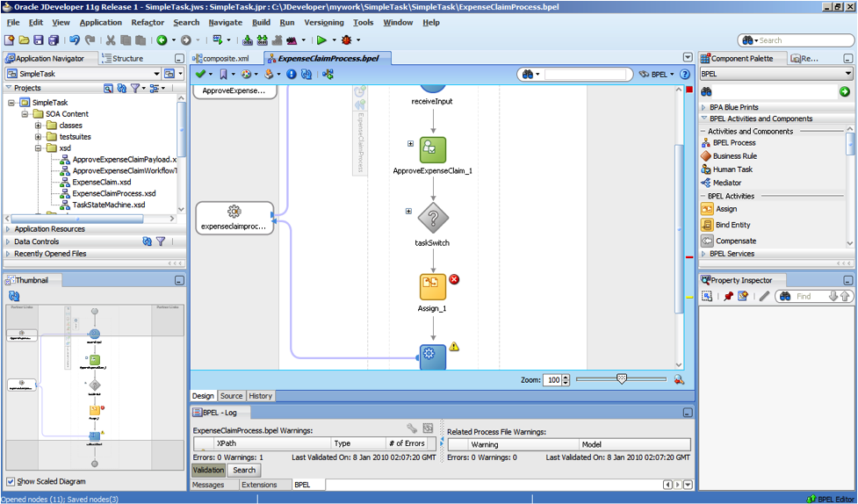Click the zoom slider handle

click(622, 379)
